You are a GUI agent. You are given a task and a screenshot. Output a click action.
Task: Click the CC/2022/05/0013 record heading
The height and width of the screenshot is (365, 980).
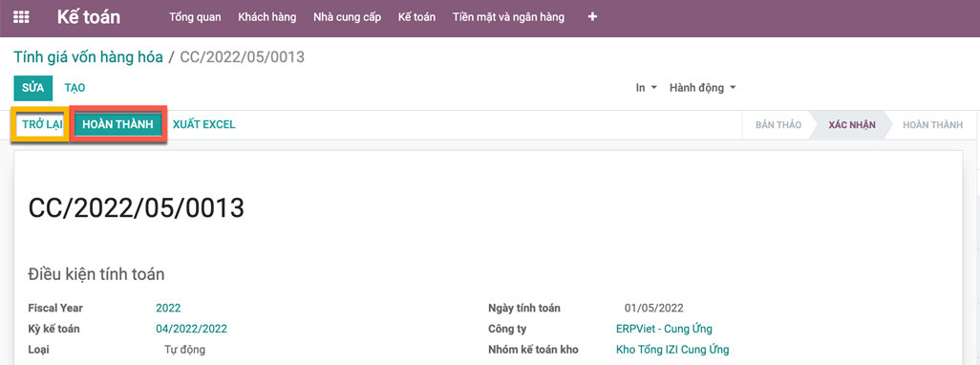pos(137,208)
